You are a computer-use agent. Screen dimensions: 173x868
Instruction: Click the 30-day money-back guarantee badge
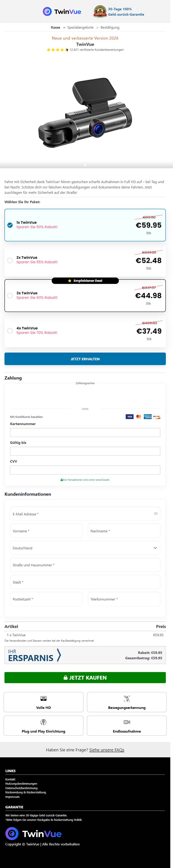pyautogui.click(x=100, y=11)
